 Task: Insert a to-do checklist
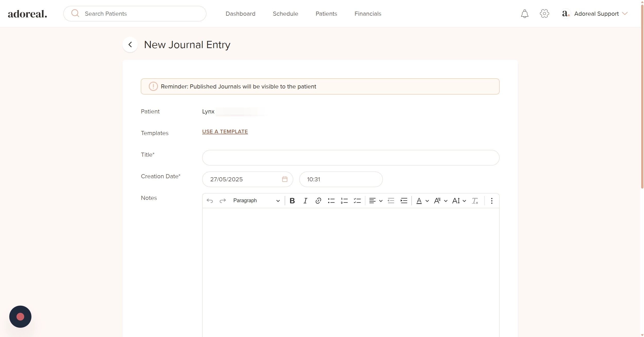click(357, 201)
